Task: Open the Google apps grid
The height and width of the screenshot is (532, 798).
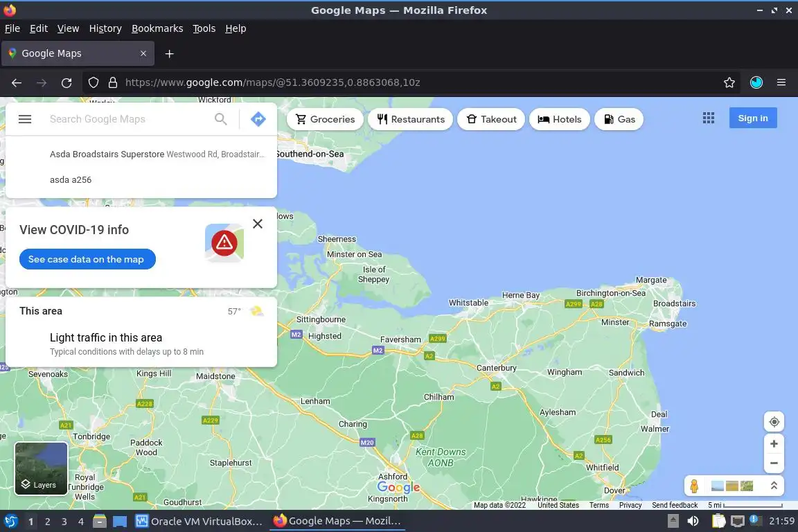Action: (x=709, y=118)
